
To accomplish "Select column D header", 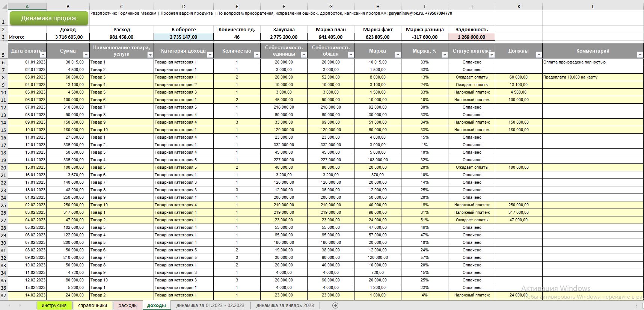I will tap(184, 7).
